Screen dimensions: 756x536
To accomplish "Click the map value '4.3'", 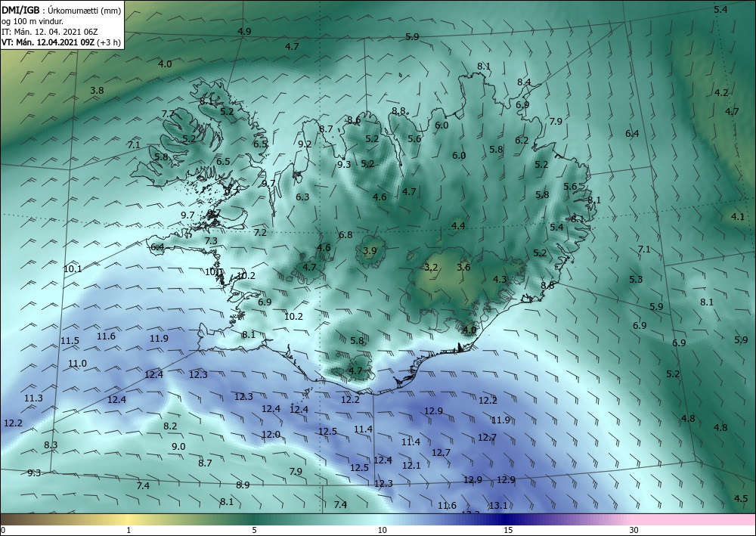I will point(500,279).
